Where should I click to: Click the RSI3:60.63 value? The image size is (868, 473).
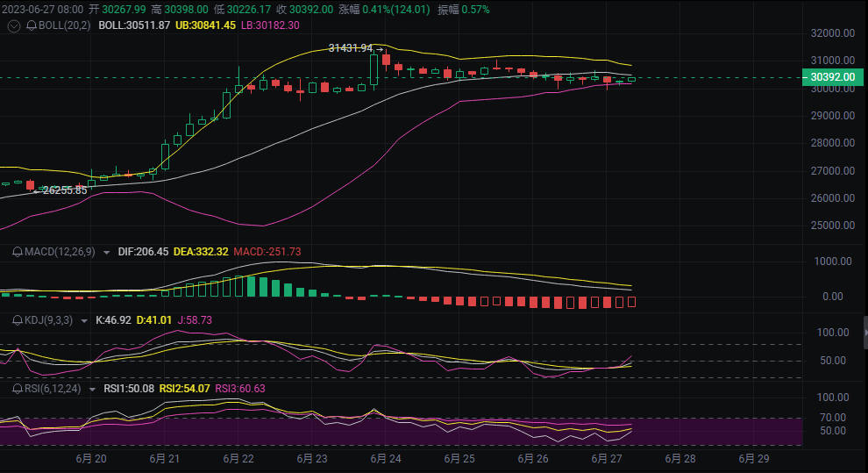coord(240,389)
